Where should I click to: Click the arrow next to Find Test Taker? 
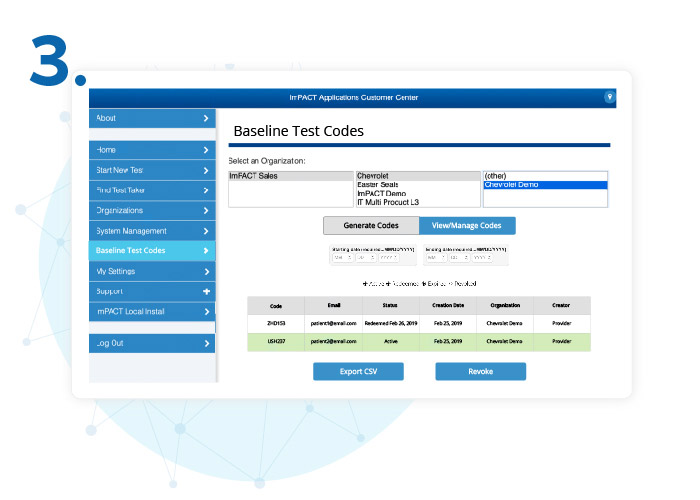(206, 191)
